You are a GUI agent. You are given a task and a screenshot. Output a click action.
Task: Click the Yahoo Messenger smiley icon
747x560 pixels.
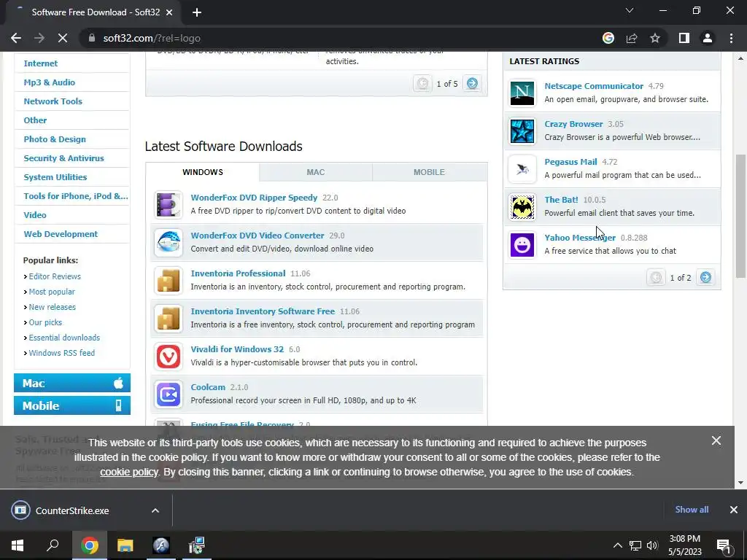click(x=522, y=245)
